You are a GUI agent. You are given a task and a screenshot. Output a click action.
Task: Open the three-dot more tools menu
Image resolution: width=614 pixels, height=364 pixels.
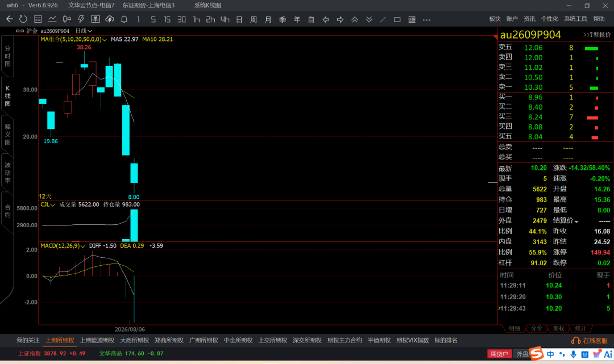point(426,19)
